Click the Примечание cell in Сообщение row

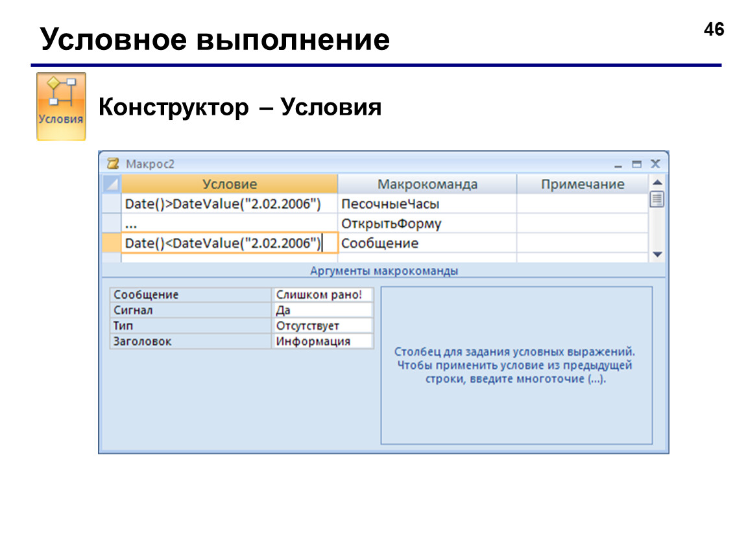(583, 243)
